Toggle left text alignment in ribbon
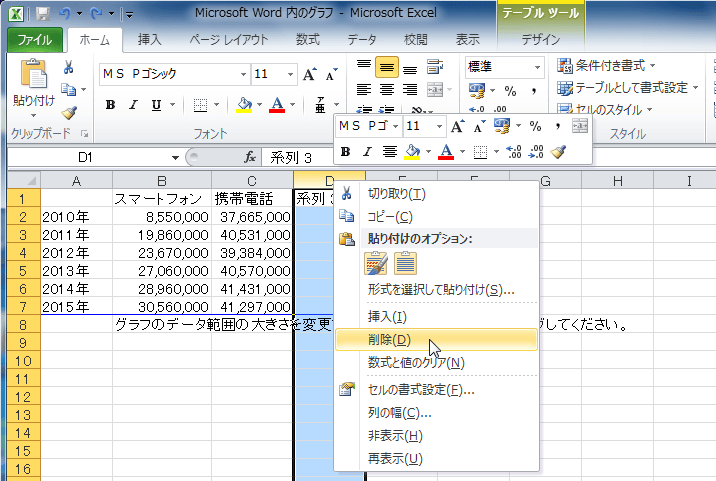Screen dimensions: 716x481 pos(363,90)
